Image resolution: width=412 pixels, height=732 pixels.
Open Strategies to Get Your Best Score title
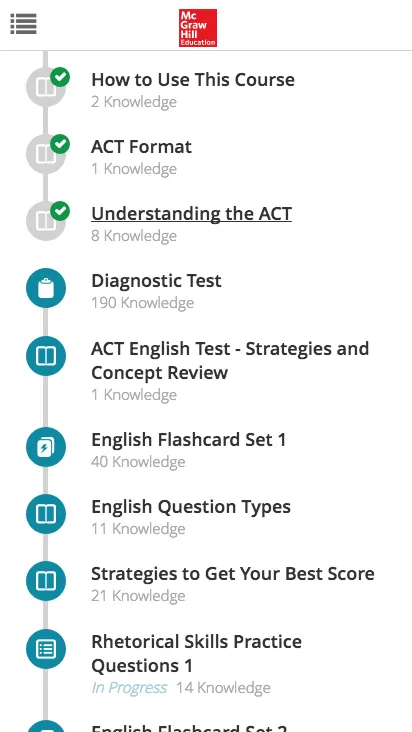click(x=233, y=574)
